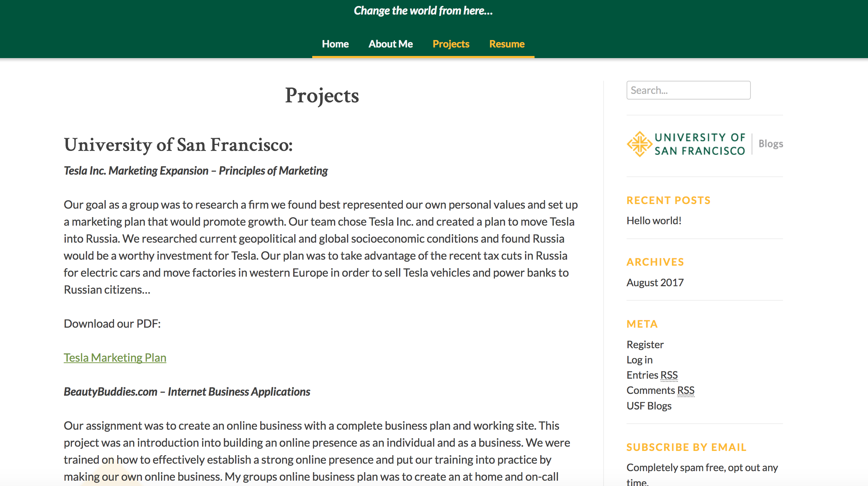The width and height of the screenshot is (868, 486).
Task: Click into the Search field
Action: 689,90
